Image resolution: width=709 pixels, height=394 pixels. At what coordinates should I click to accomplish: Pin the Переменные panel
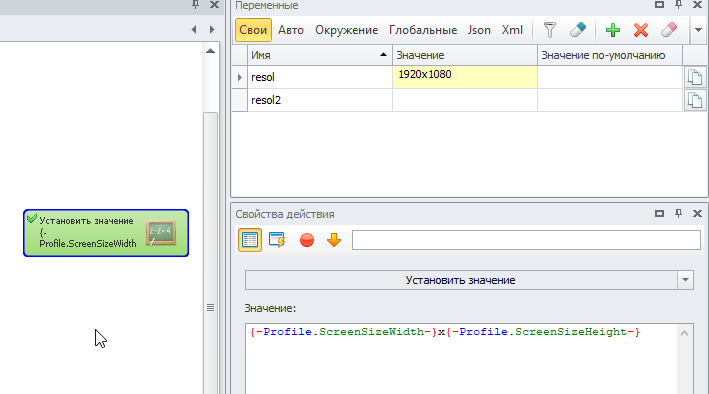tap(678, 5)
